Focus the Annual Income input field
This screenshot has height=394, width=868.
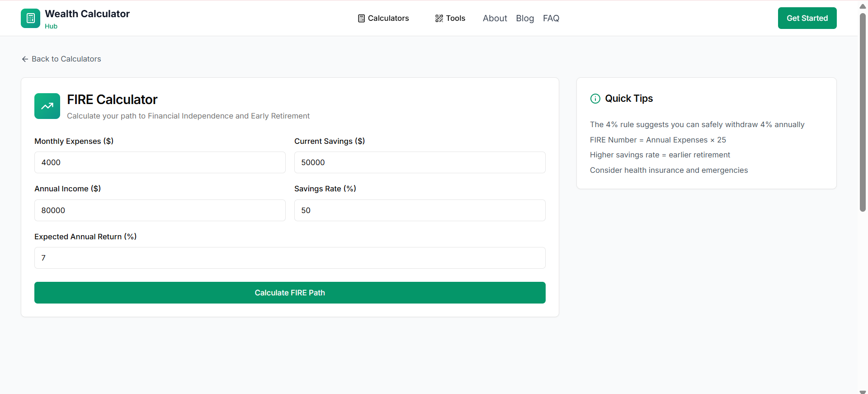tap(160, 210)
